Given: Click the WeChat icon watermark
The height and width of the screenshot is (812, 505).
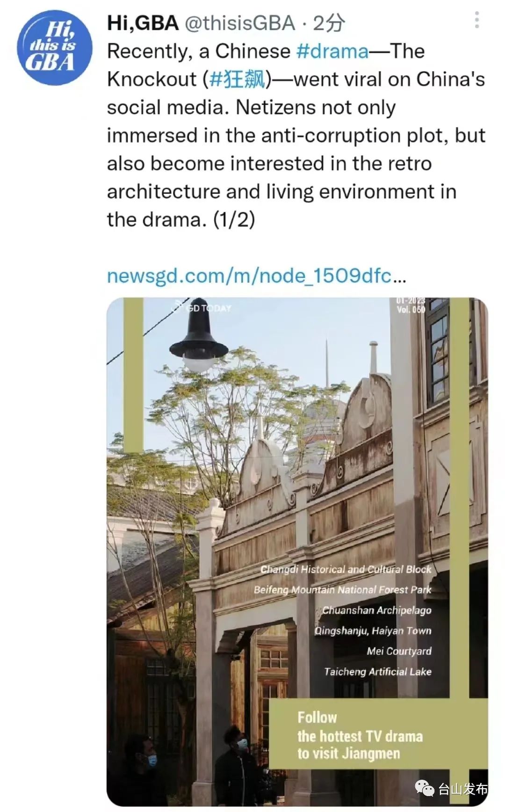Looking at the screenshot, I should point(425,789).
